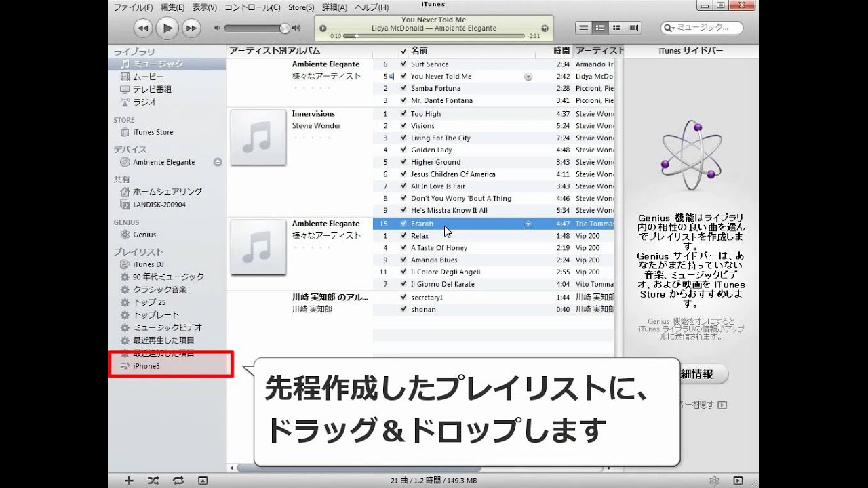Uncheck the secretary1 checkbox
This screenshot has height=488, width=868.
[x=403, y=298]
